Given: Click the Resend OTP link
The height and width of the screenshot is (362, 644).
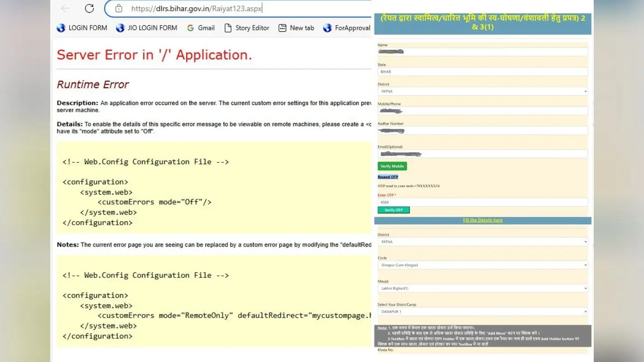Looking at the screenshot, I should (388, 177).
